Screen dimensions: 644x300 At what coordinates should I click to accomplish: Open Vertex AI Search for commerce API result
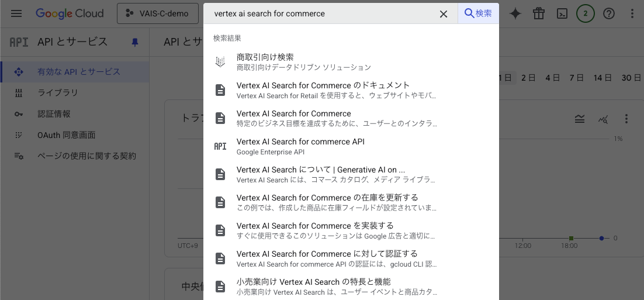351,146
